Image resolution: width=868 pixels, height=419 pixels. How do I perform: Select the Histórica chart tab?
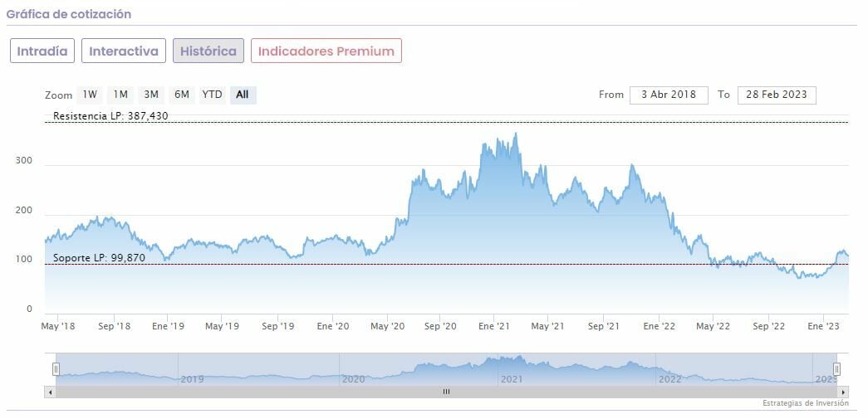pos(208,51)
